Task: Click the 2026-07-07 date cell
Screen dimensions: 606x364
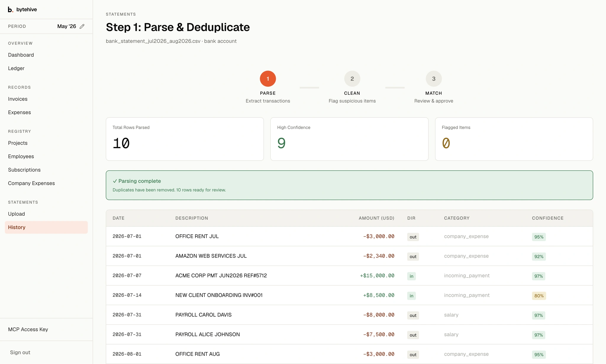Action: coord(127,276)
